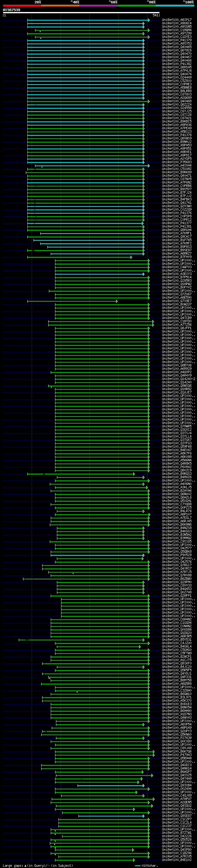Viewport: 197px width, 868px height.
Task: Select the UniRef100_A7KMF1 label
Action: tap(177, 233)
